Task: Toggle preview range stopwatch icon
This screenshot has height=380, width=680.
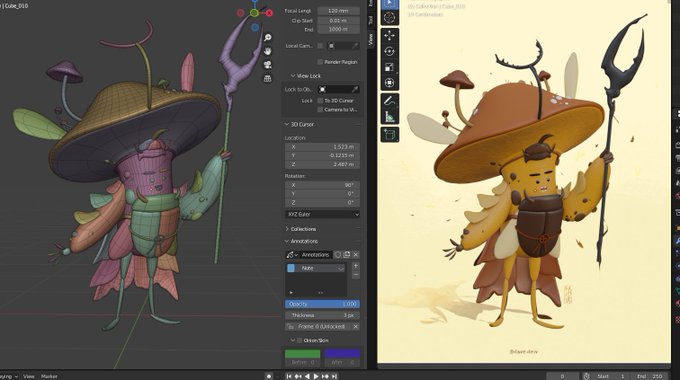Action: click(x=586, y=376)
